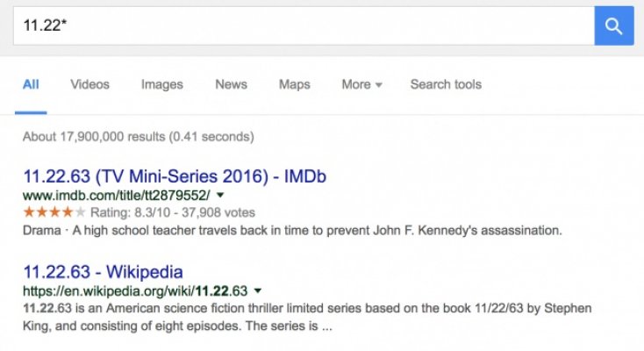
Task: Click into the search box containing 11.22*
Action: coord(298,25)
